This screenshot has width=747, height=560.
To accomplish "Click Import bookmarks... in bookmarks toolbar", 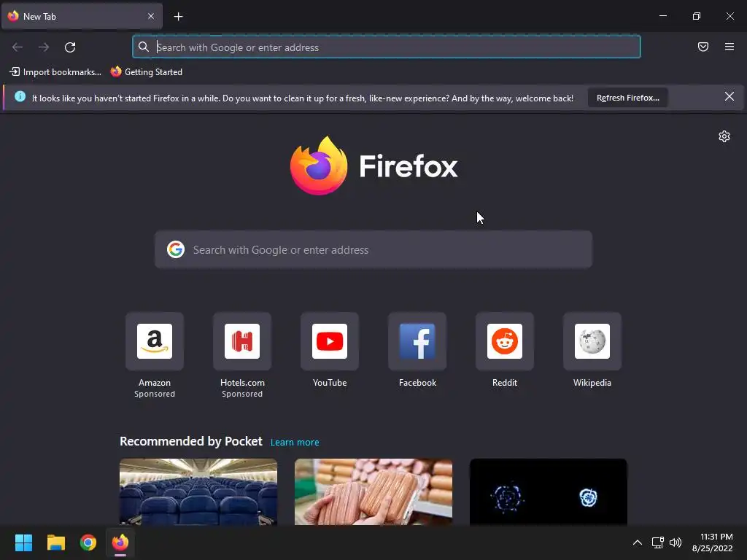I will (55, 72).
